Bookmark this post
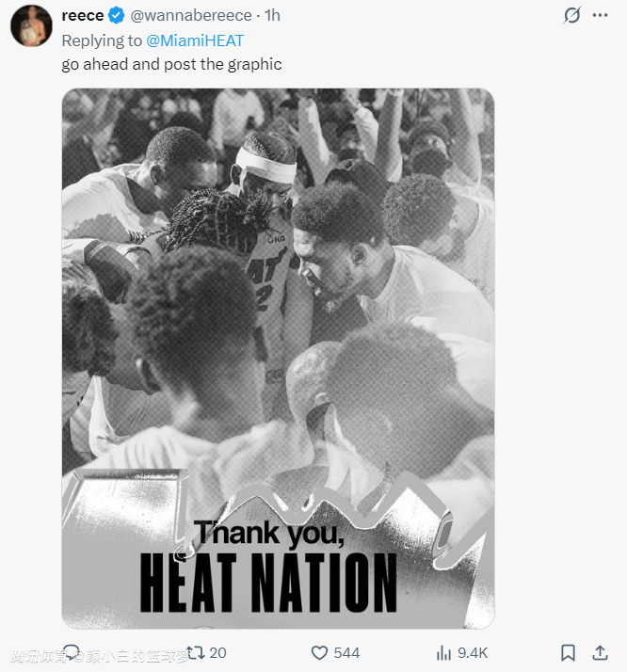 [568, 652]
